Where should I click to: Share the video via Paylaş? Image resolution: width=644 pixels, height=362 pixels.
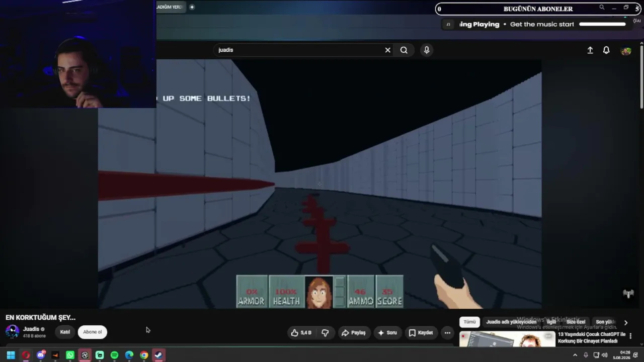click(353, 332)
